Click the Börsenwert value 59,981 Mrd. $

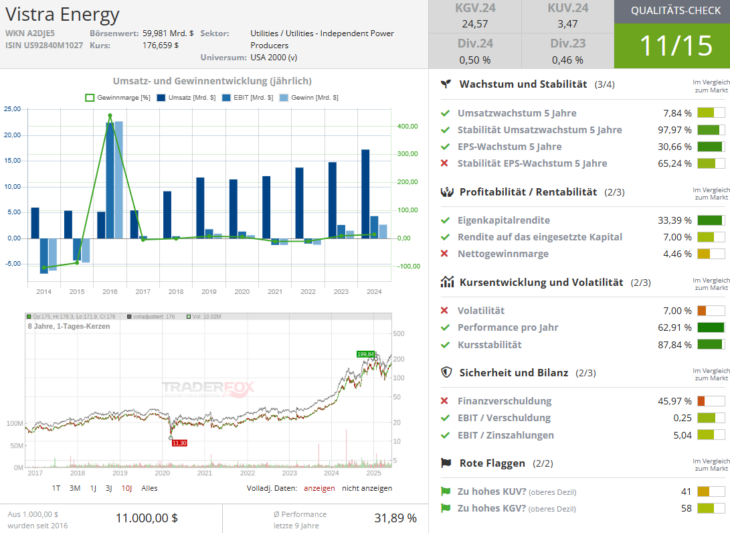click(168, 33)
